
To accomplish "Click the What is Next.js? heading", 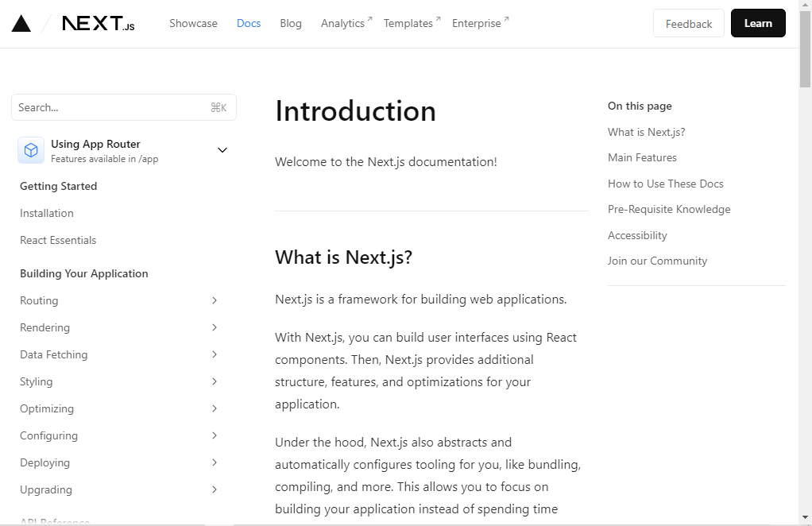I will pos(343,257).
